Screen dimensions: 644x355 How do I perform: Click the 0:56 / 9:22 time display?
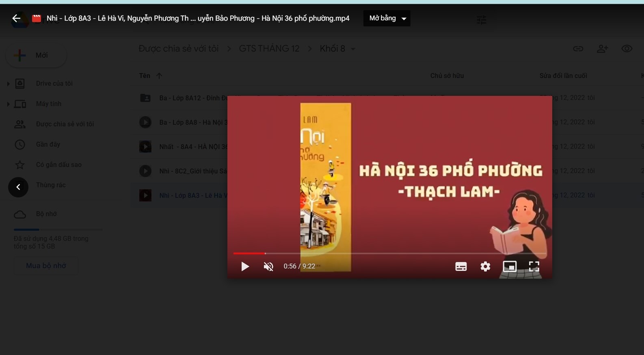pos(299,266)
